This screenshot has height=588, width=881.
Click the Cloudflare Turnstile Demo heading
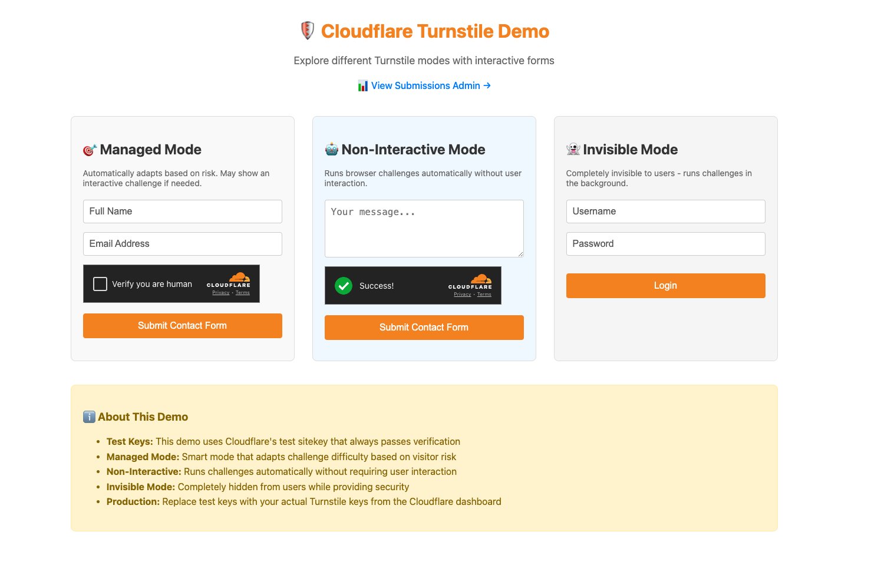pyautogui.click(x=435, y=31)
